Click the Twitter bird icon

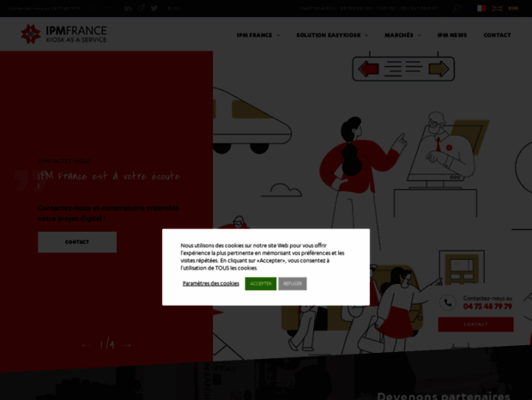(154, 8)
